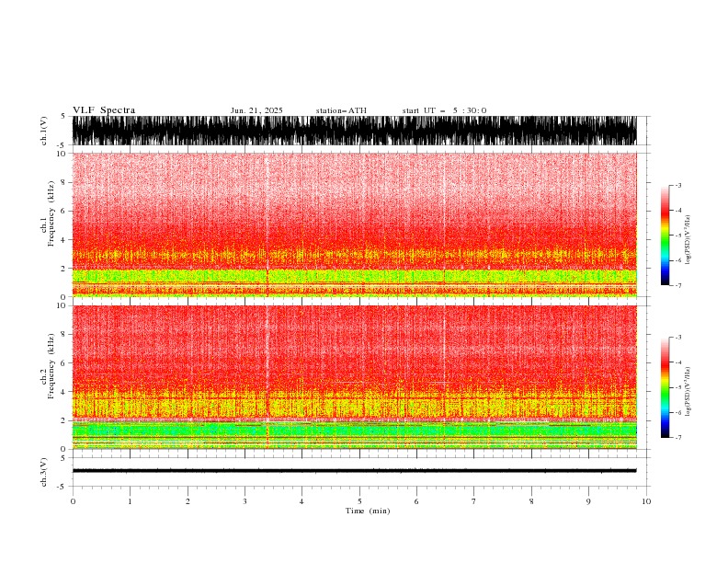This screenshot has width=728, height=563.
Task: Click the "Time (min)" axis label
Action: point(368,511)
